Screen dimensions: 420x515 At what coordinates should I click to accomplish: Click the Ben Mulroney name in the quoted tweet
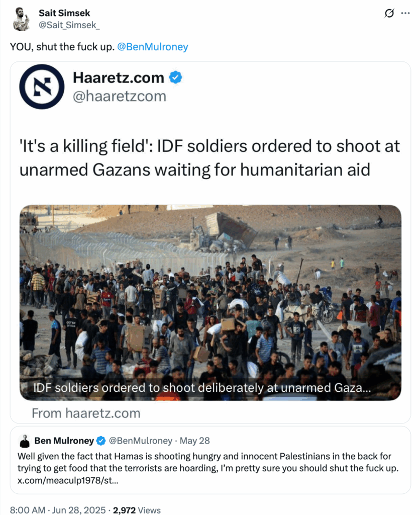coord(64,441)
